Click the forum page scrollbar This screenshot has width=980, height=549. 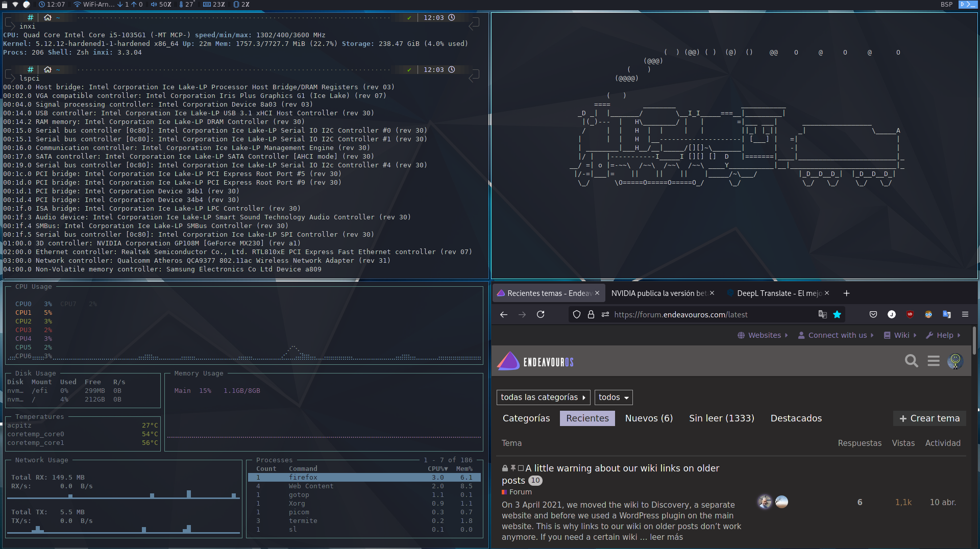tap(974, 340)
